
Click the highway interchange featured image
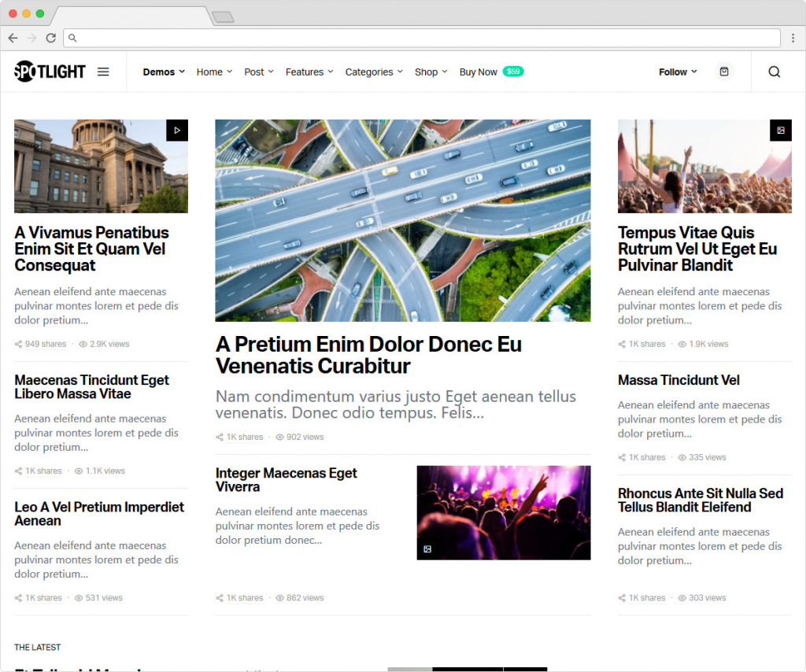click(402, 220)
